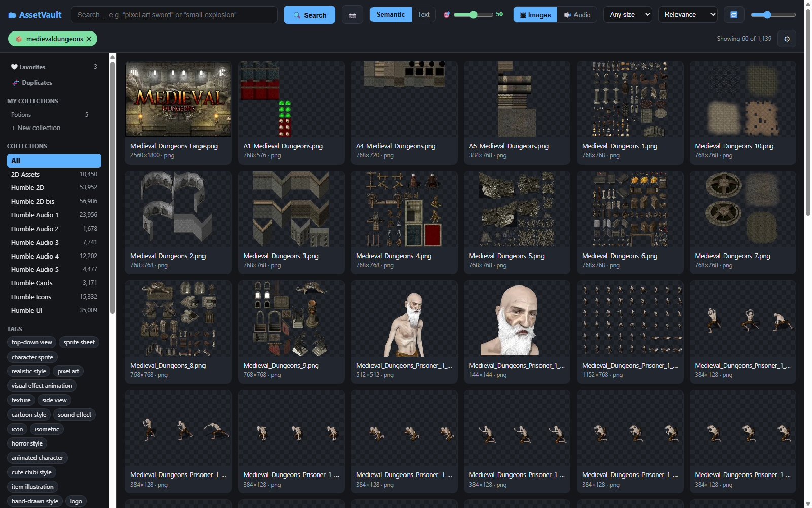Filter by the top-down view tag
Screen dimensions: 812x508
(x=31, y=342)
